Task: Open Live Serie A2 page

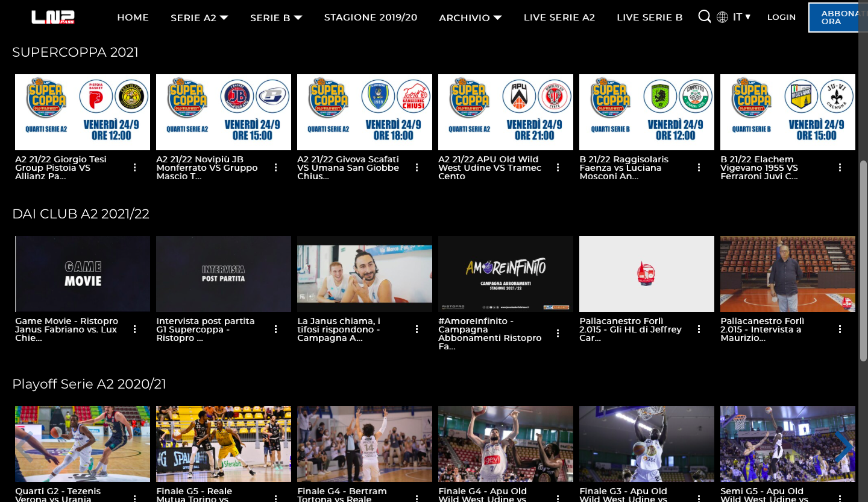Action: [559, 17]
